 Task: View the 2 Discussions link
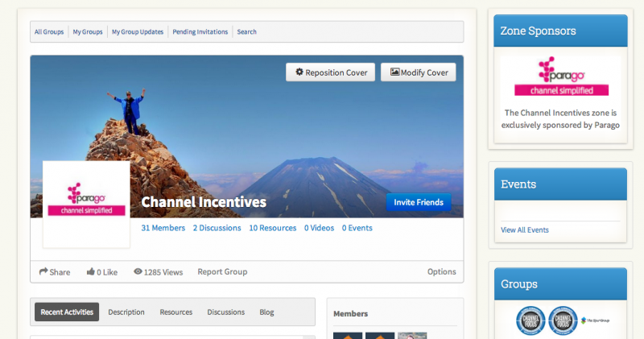[x=217, y=228]
